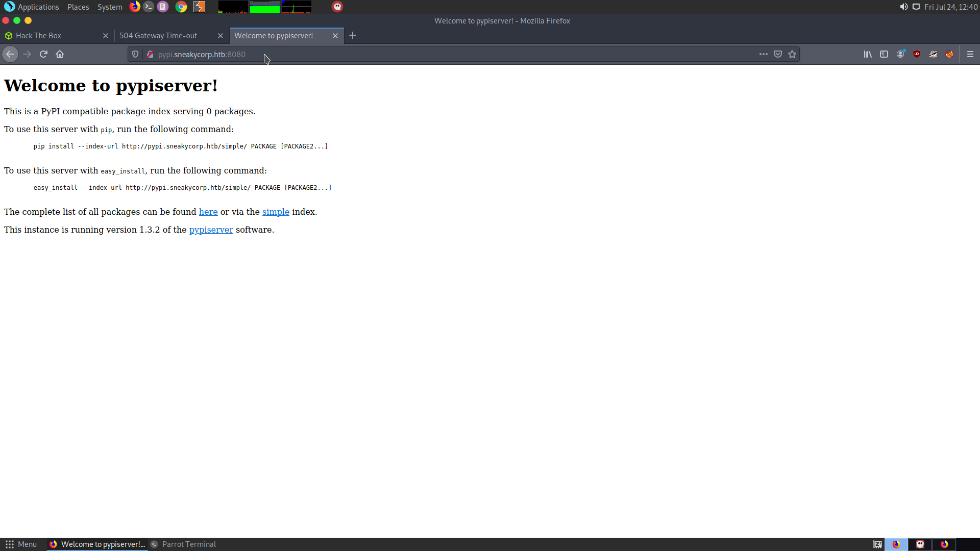Open uBlock Origin extension icon
This screenshot has width=980, height=551.
coord(917,54)
